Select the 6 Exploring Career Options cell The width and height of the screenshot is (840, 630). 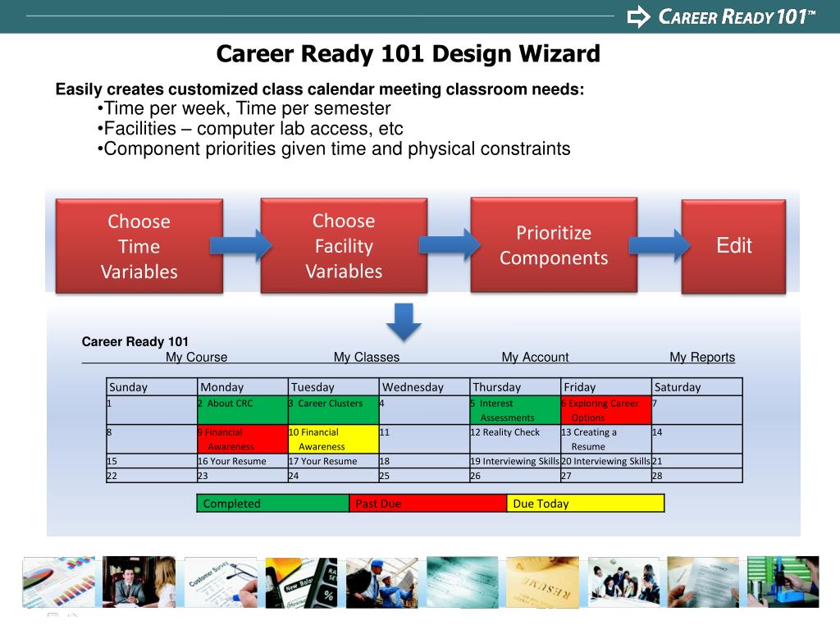[x=606, y=410]
